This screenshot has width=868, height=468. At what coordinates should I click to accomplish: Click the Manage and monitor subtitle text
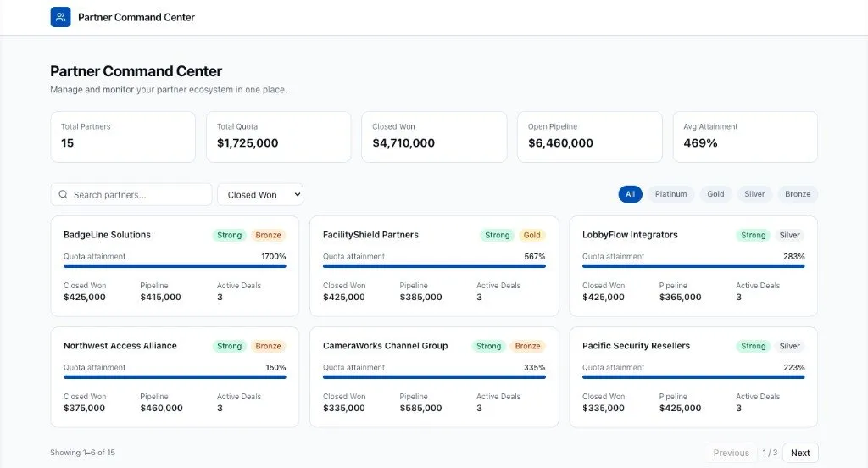click(169, 90)
